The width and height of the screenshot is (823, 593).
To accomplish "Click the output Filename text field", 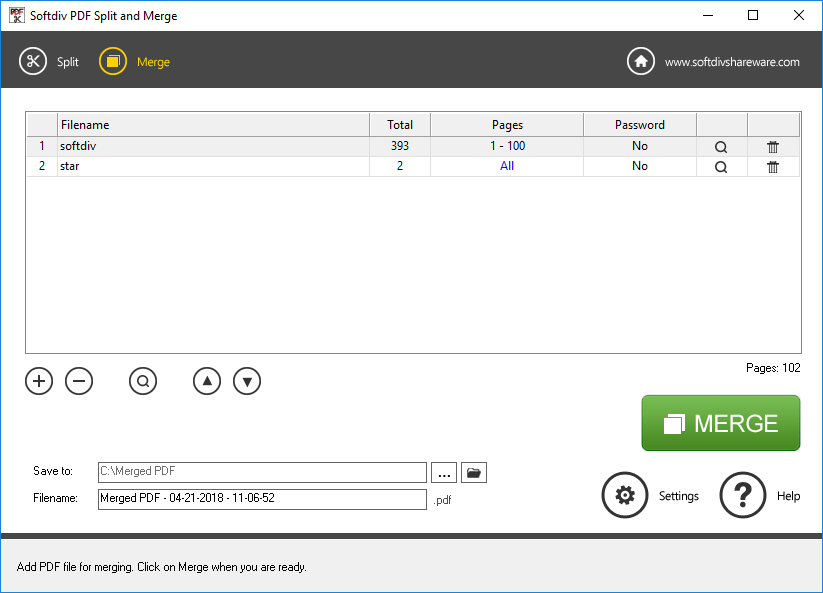I will pyautogui.click(x=262, y=499).
